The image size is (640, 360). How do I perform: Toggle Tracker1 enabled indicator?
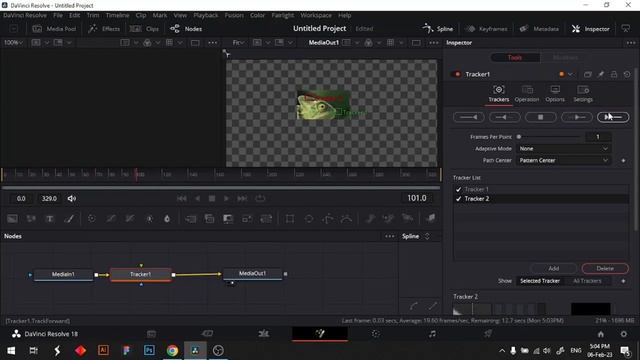click(x=457, y=74)
